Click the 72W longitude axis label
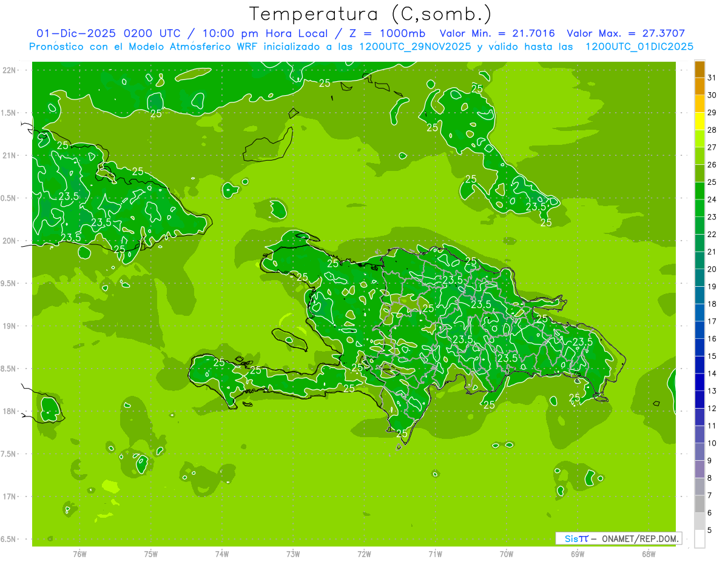This screenshot has width=728, height=562. click(x=364, y=554)
